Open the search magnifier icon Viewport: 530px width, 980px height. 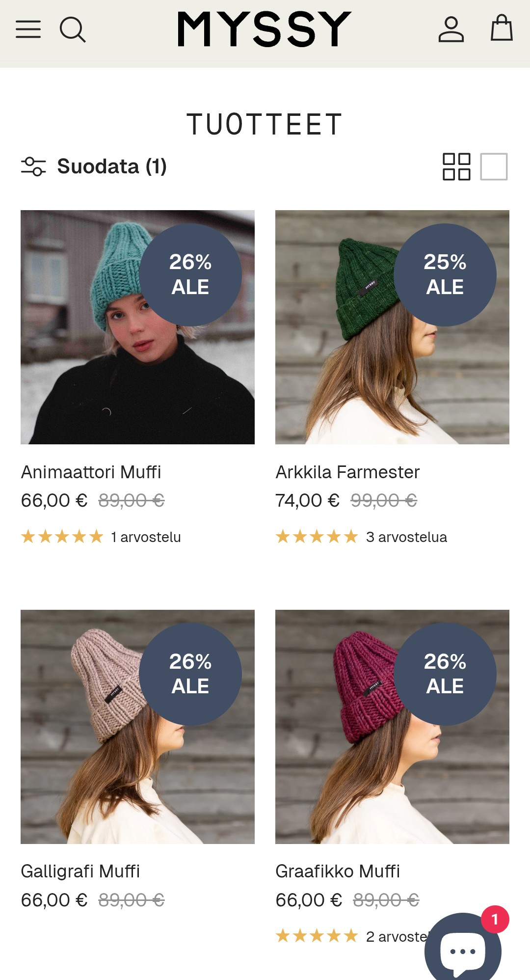coord(73,30)
